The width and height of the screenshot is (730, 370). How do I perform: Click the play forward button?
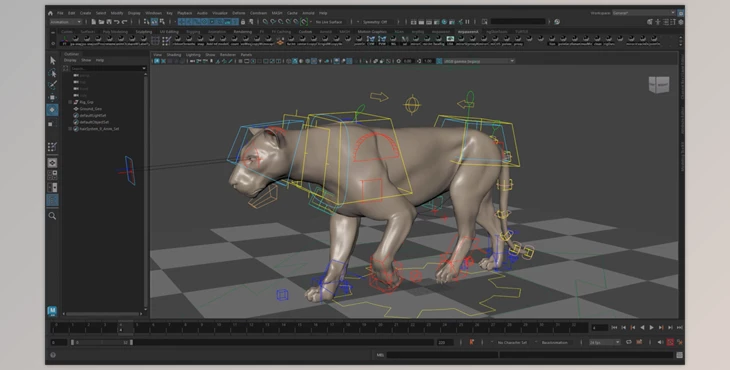651,328
